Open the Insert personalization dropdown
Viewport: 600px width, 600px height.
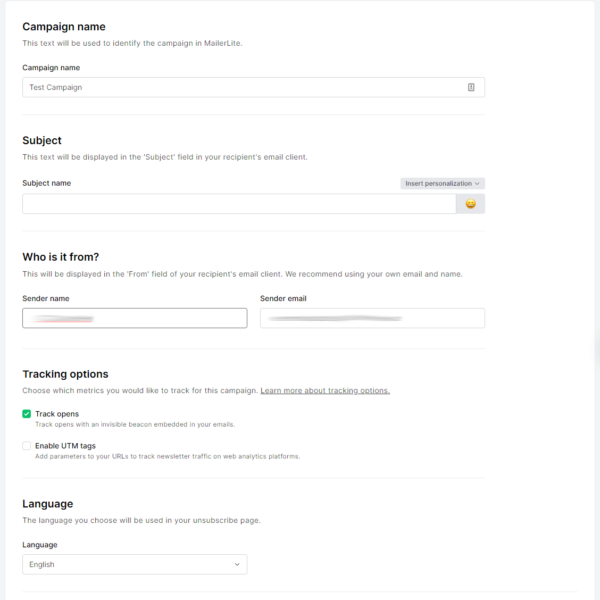click(x=442, y=184)
